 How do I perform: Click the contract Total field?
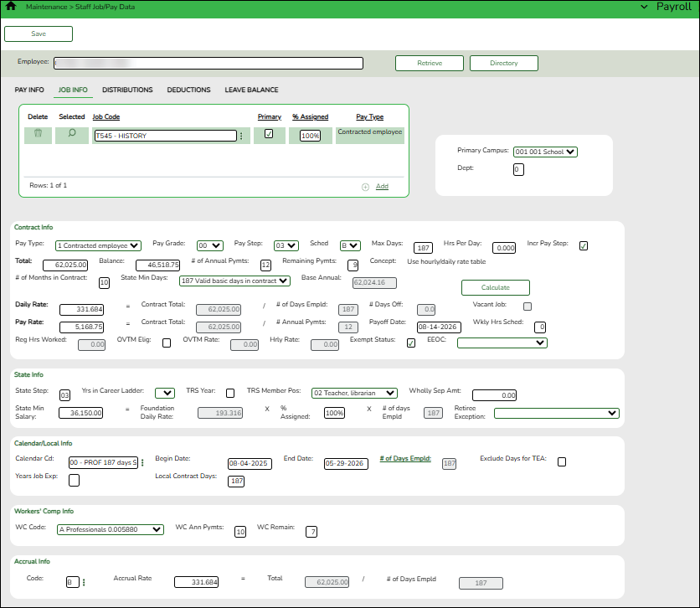pos(65,265)
